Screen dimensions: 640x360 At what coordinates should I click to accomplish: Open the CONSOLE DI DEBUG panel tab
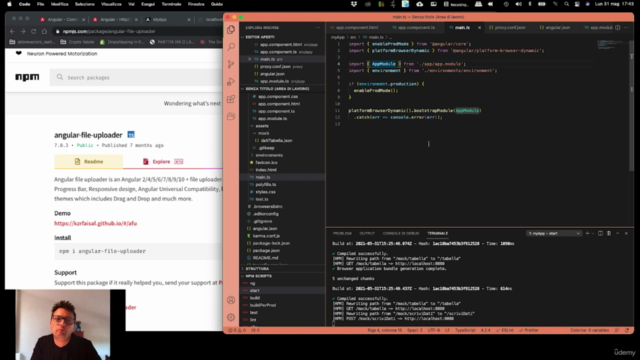click(x=401, y=233)
